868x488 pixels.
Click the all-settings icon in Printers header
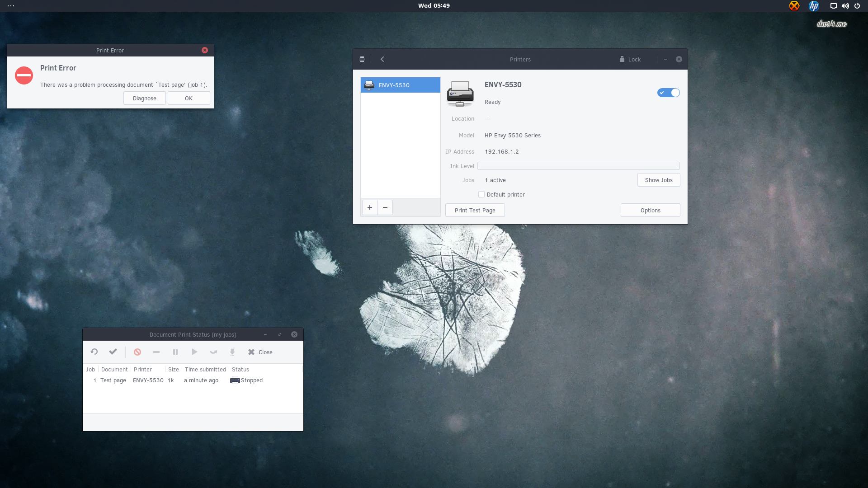point(362,59)
